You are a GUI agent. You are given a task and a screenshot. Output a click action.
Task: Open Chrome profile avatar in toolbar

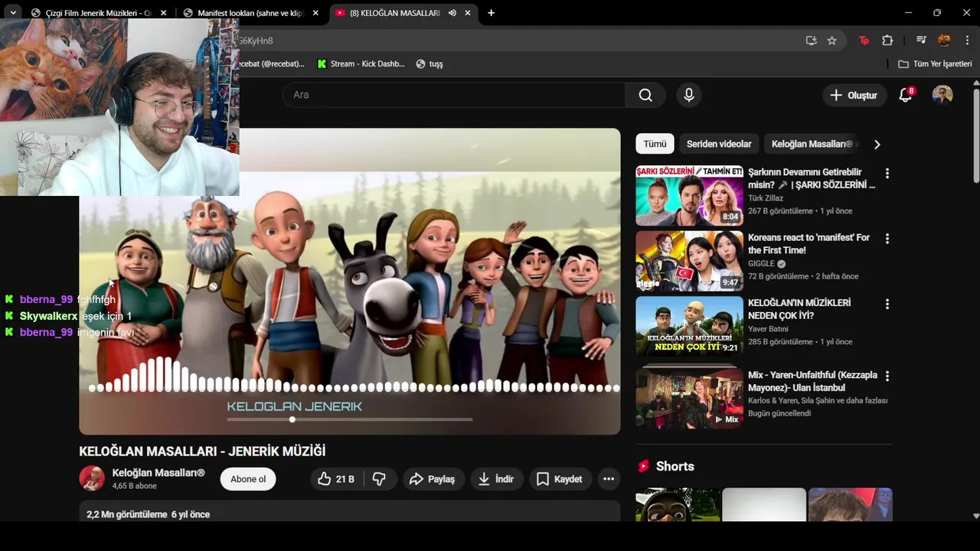(x=944, y=41)
